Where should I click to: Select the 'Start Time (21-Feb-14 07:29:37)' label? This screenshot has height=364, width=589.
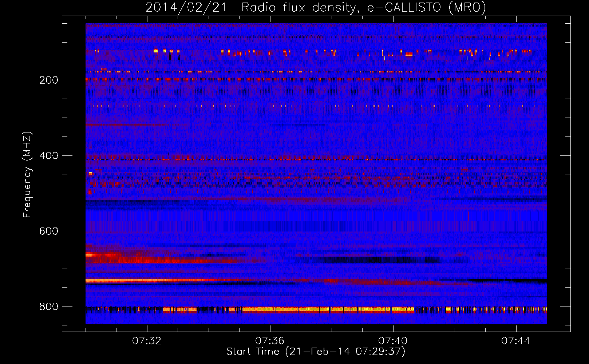point(316,352)
